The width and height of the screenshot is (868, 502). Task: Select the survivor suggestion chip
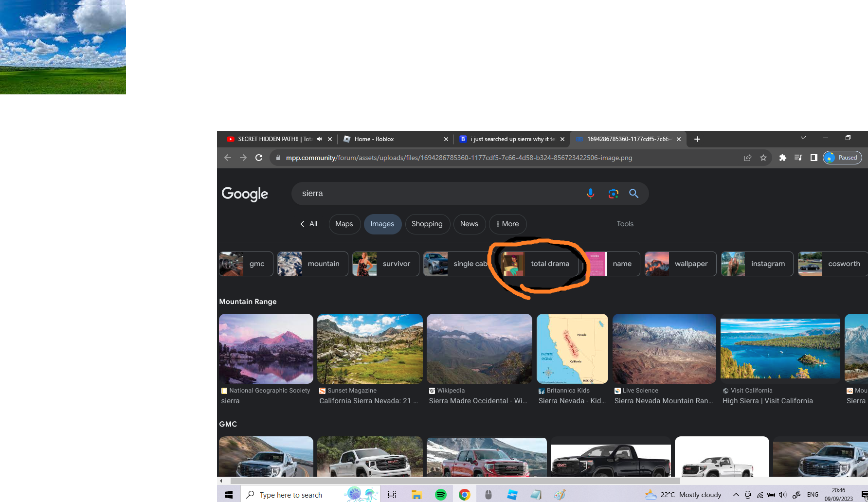(x=385, y=264)
